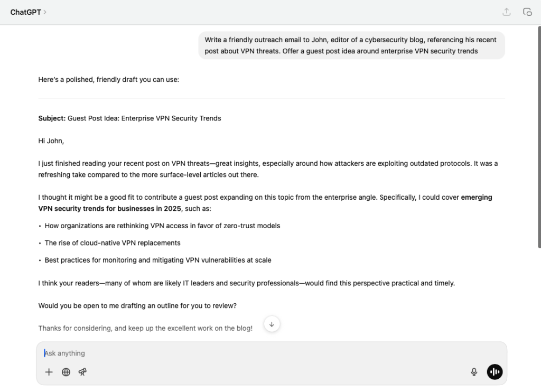Image resolution: width=541 pixels, height=392 pixels.
Task: Start voice mode with the black waveform button
Action: (495, 372)
